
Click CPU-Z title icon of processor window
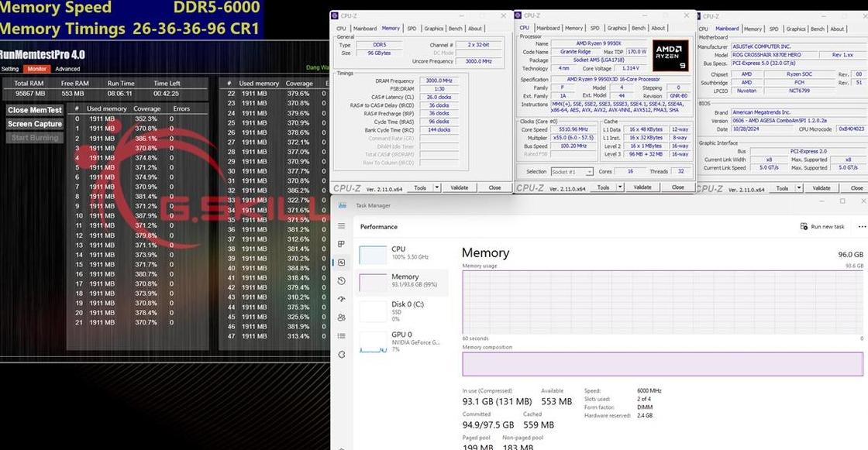pyautogui.click(x=518, y=15)
